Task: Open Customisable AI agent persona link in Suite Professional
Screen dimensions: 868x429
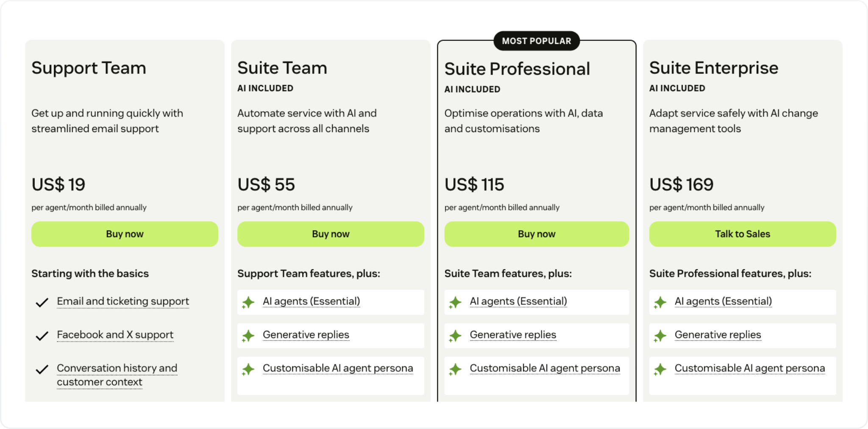Action: 544,368
